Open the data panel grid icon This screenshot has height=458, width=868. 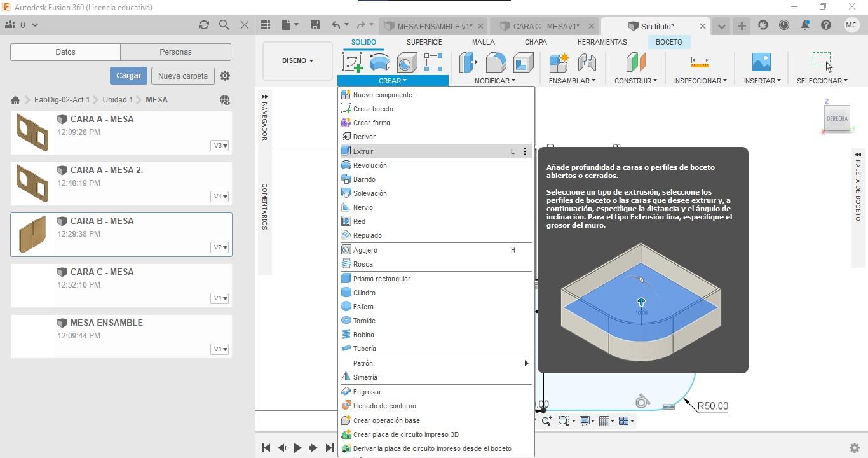[x=266, y=25]
